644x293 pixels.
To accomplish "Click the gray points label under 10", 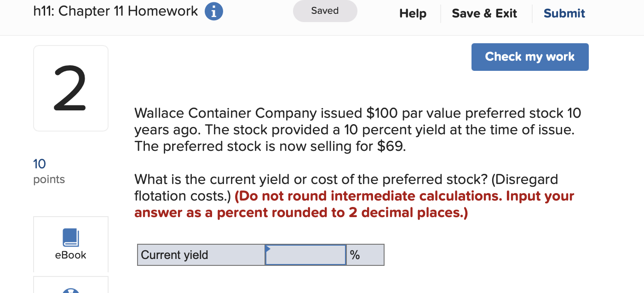I will pos(49,179).
